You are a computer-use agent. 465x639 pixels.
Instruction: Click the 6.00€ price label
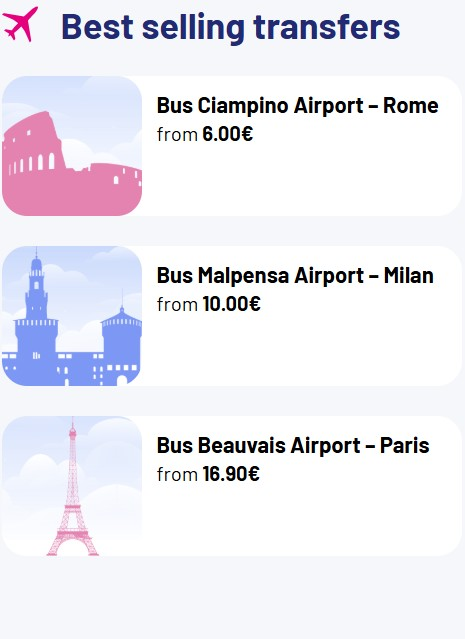click(228, 134)
